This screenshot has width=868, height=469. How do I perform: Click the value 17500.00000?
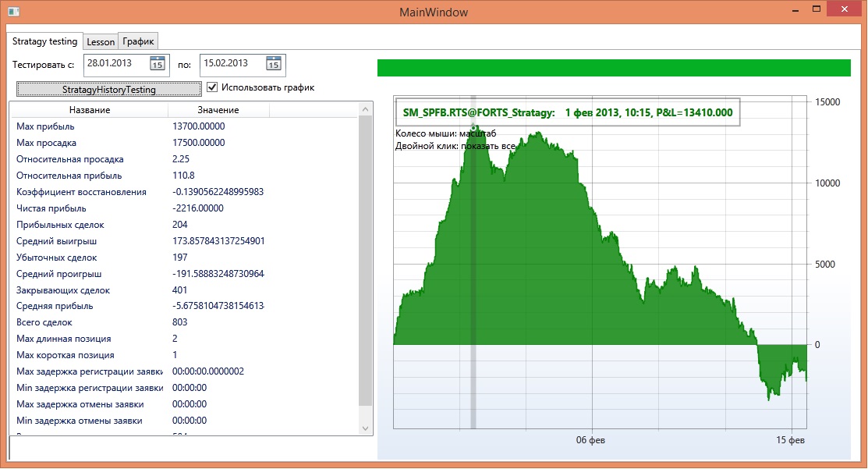click(x=199, y=143)
